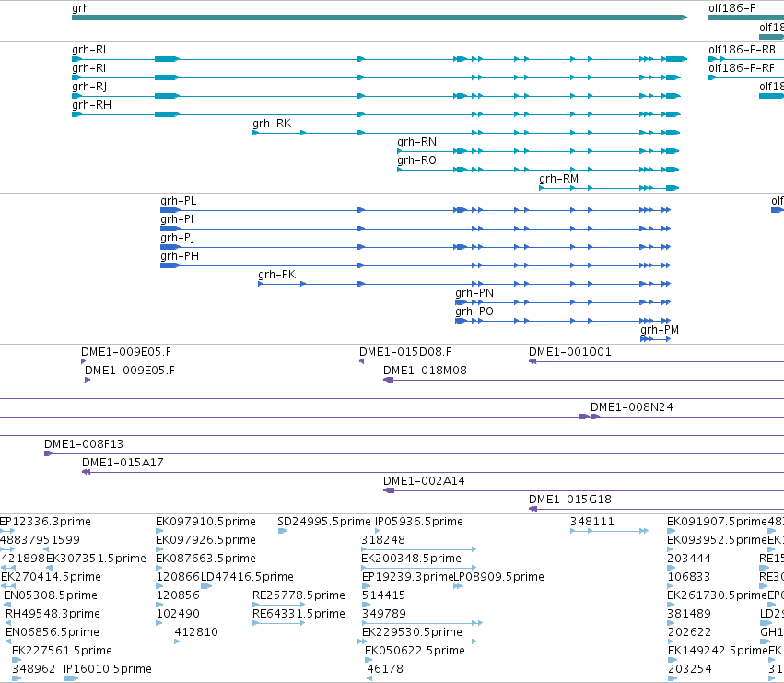Viewport: 784px width, 683px height.
Task: Open the 348111 EST label
Action: (x=592, y=522)
